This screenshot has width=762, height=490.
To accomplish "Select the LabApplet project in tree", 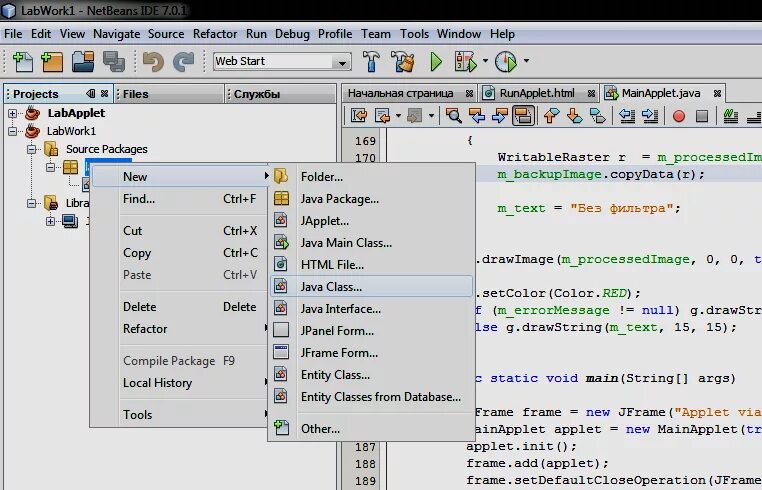I will coord(76,113).
